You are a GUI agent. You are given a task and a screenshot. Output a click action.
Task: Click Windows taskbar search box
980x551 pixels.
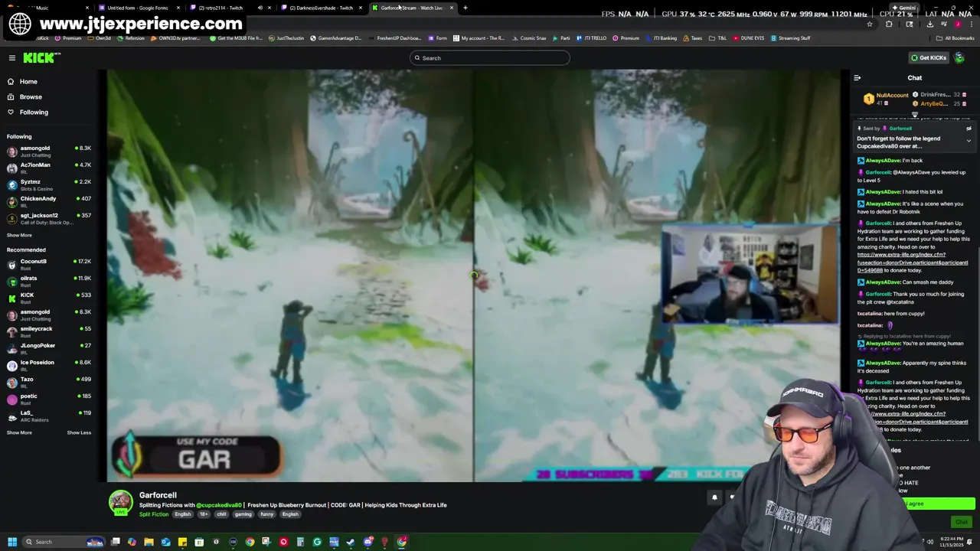coord(64,542)
